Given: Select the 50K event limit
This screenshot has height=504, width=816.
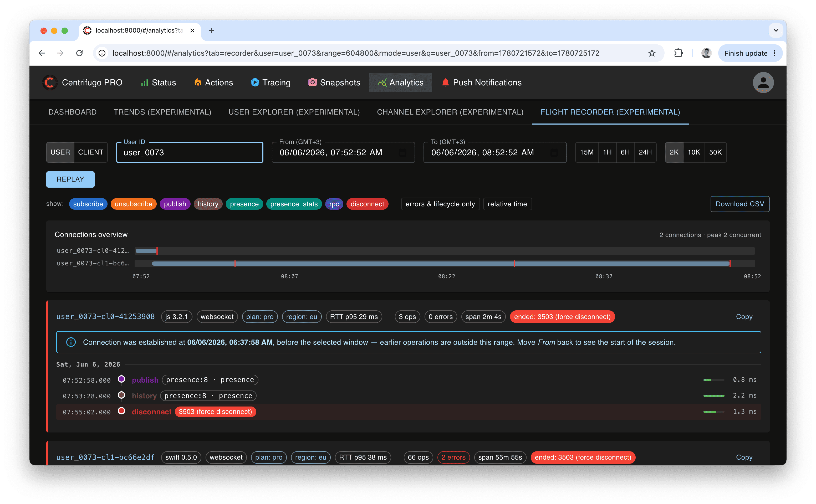Looking at the screenshot, I should pos(715,152).
